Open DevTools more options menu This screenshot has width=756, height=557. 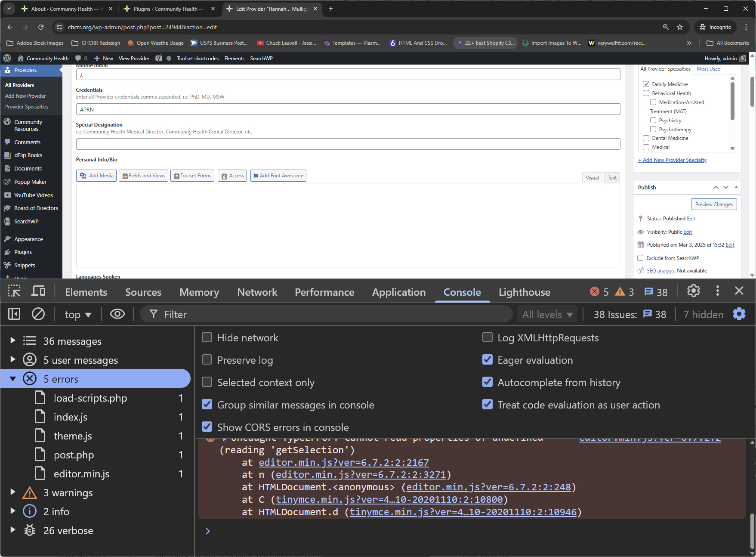(x=717, y=291)
